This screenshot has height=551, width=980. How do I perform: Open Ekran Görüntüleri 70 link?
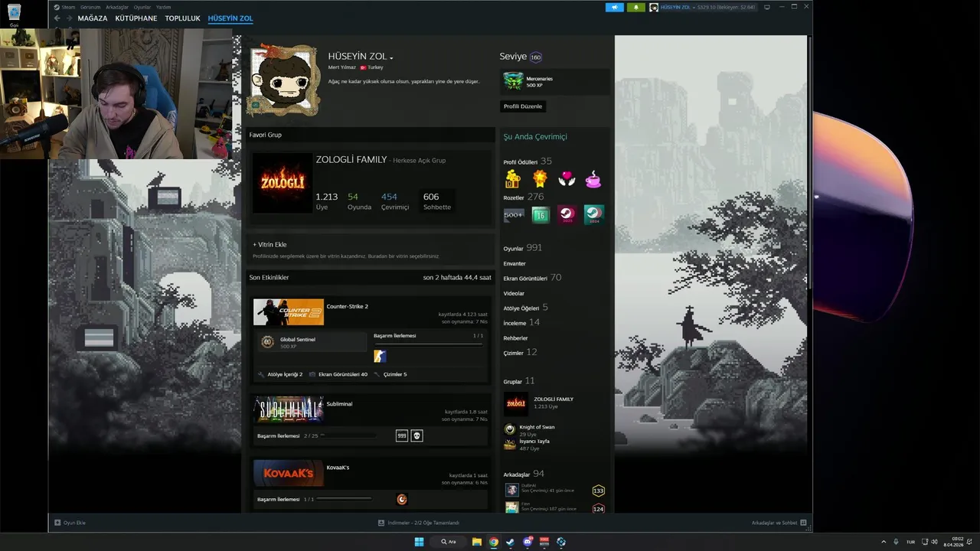coord(532,278)
